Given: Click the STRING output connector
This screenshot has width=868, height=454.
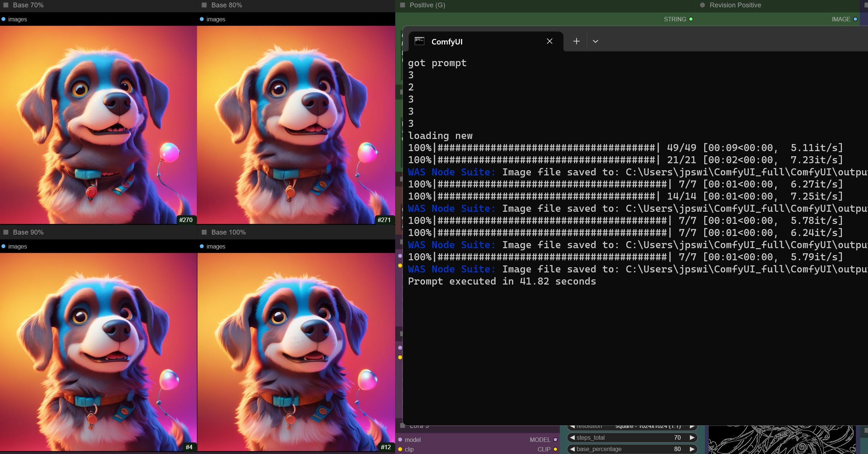Looking at the screenshot, I should click(691, 19).
